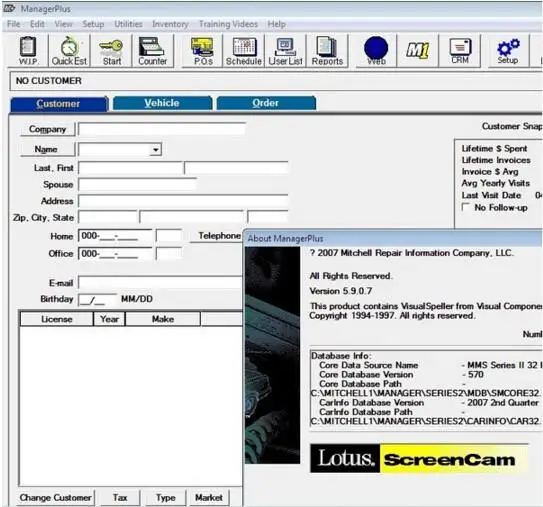Click the Market button
This screenshot has width=543, height=507.
coord(209,498)
